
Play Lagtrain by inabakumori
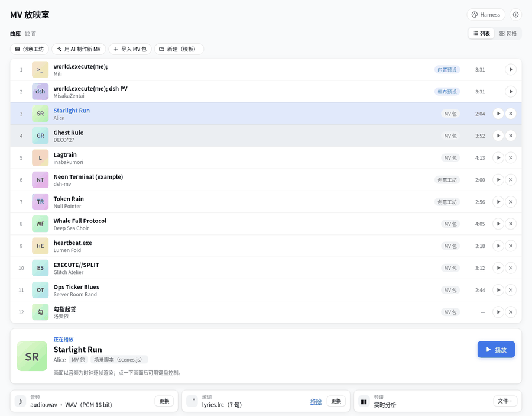tap(498, 158)
